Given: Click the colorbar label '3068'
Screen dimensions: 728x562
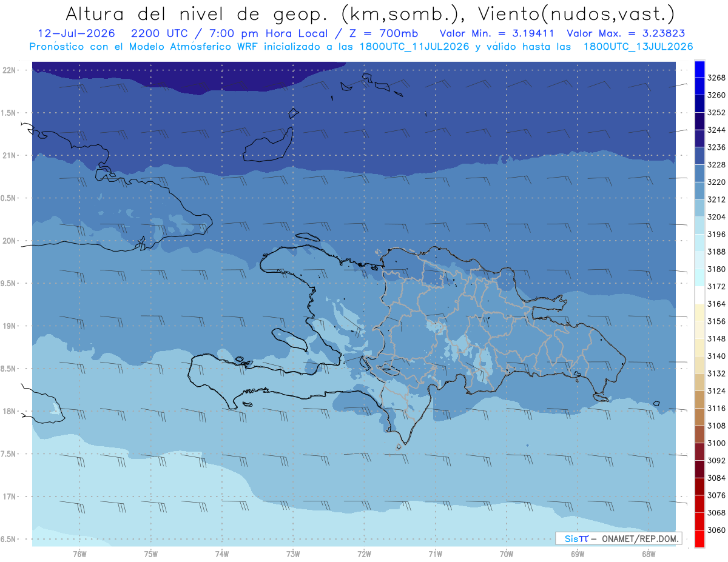Looking at the screenshot, I should 716,513.
